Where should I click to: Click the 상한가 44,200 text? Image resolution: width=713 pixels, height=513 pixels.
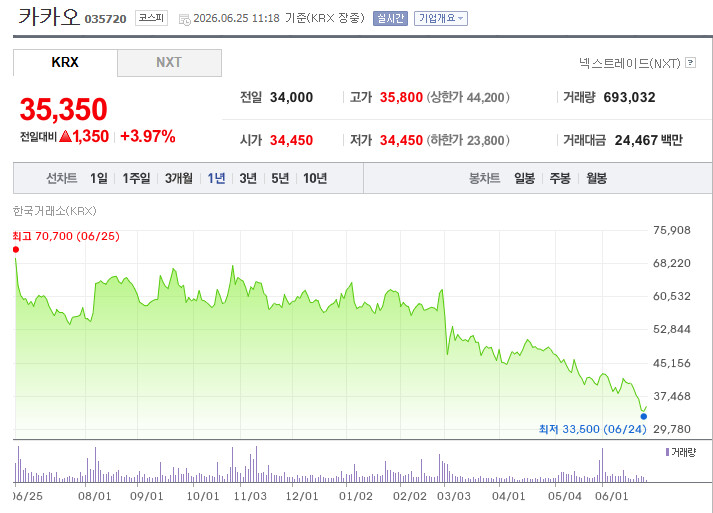coord(468,97)
